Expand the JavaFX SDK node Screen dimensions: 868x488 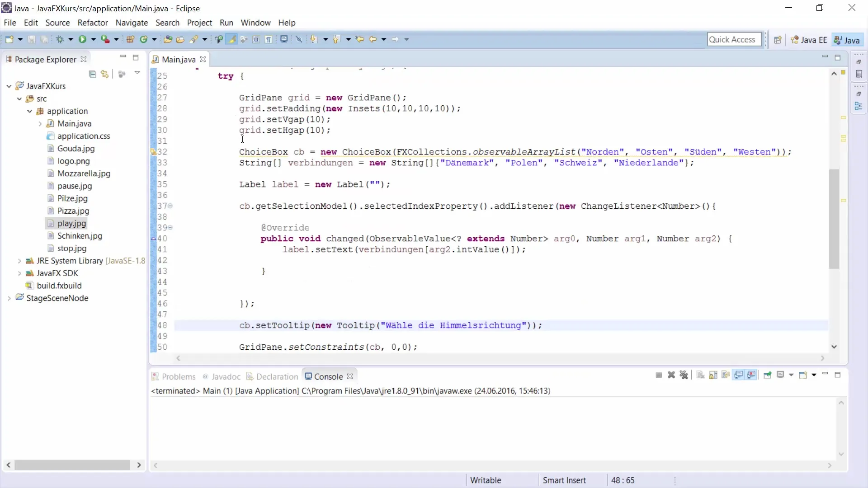point(19,273)
